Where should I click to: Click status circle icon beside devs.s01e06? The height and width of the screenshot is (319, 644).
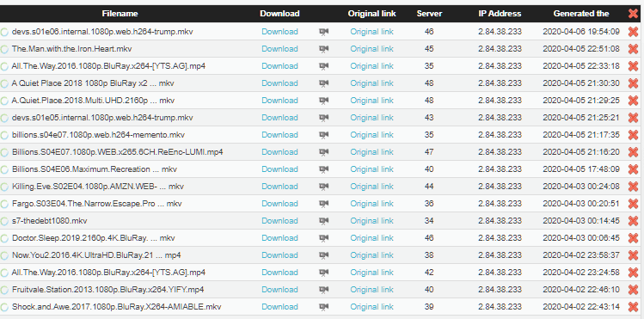4,32
